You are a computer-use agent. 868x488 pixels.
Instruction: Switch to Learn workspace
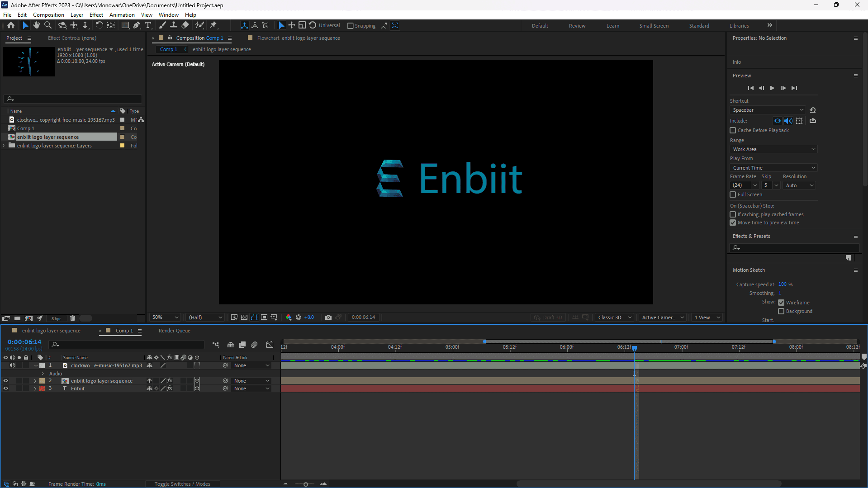coord(613,26)
